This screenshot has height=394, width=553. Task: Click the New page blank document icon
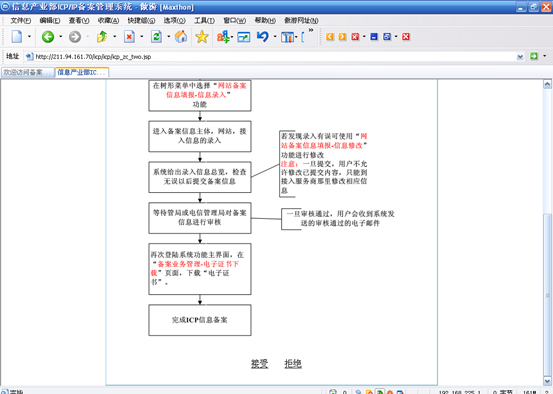tap(17, 37)
